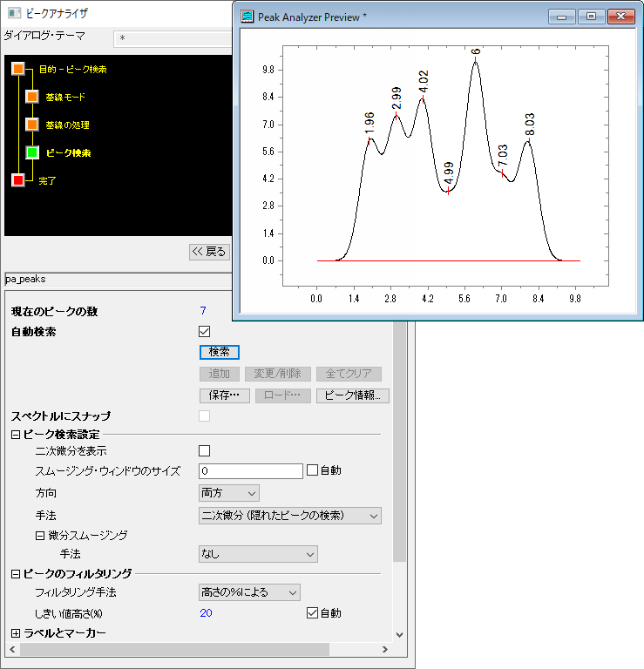Screen dimensions: 644x669
Task: Click the 検索 button
Action: tap(220, 352)
